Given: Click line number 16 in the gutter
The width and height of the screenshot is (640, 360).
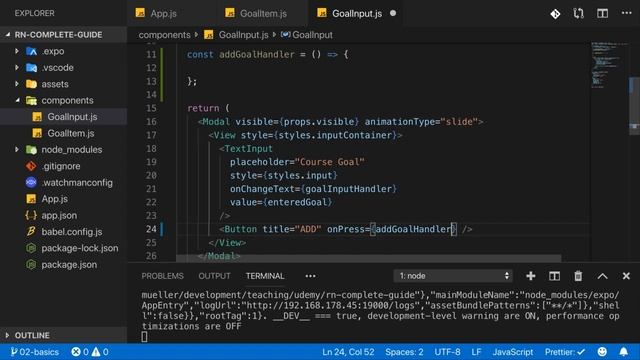Looking at the screenshot, I should pos(151,122).
